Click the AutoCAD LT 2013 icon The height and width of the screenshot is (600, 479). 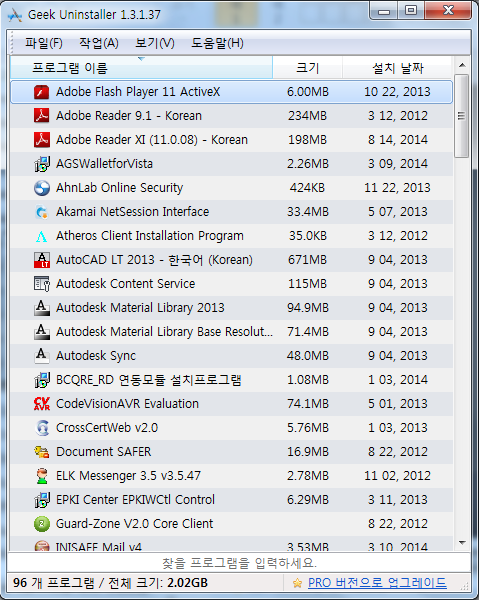42,260
